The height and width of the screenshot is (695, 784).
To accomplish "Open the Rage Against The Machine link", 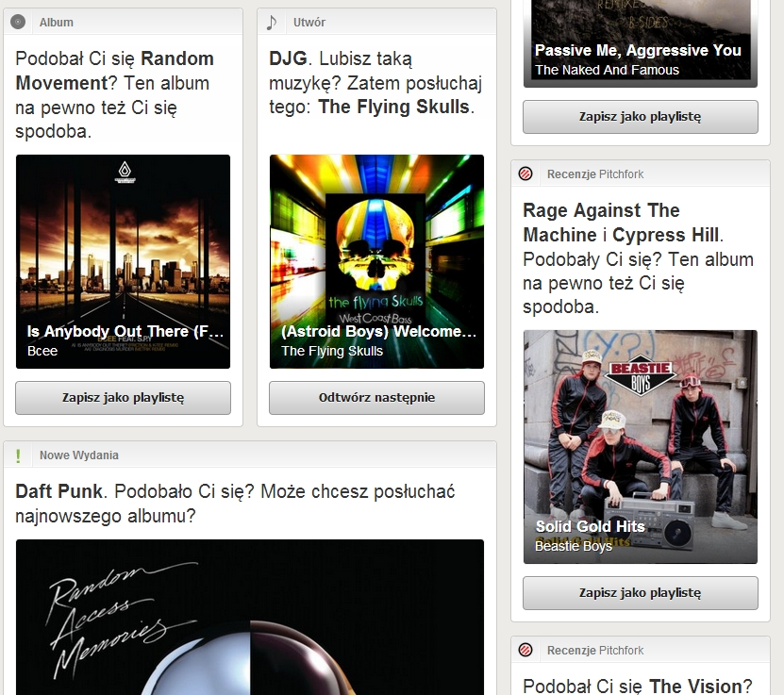I will point(601,222).
